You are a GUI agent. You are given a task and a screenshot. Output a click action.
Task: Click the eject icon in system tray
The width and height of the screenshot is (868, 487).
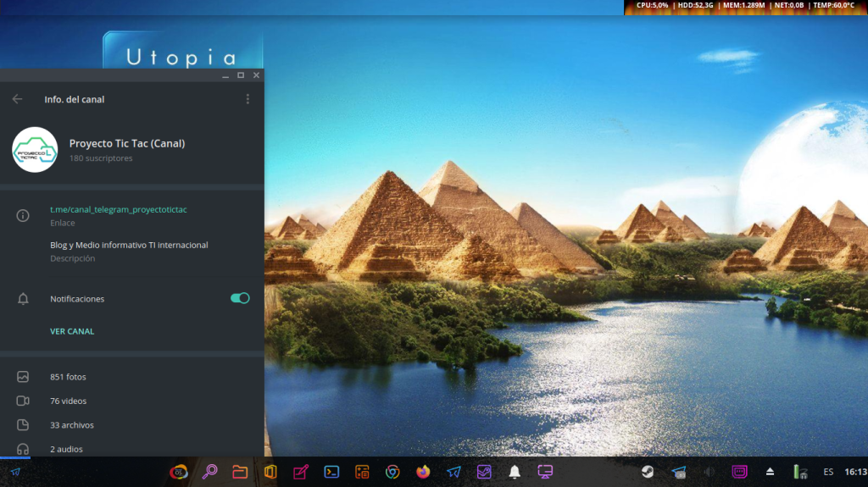tap(770, 472)
